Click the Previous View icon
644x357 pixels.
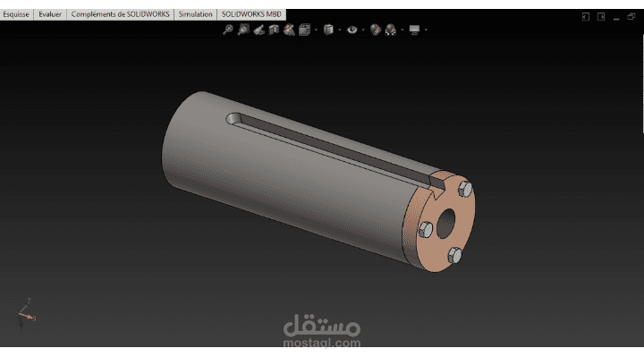coord(258,30)
